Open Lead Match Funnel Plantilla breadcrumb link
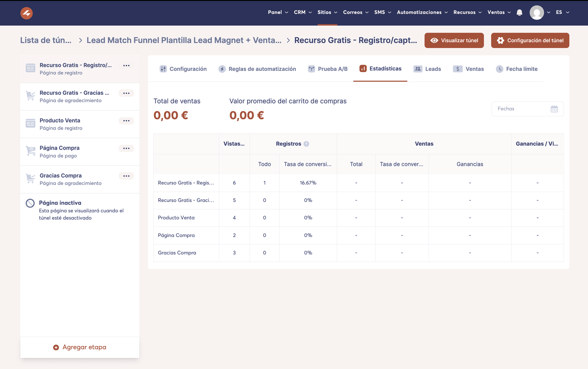The width and height of the screenshot is (588, 369). (184, 40)
